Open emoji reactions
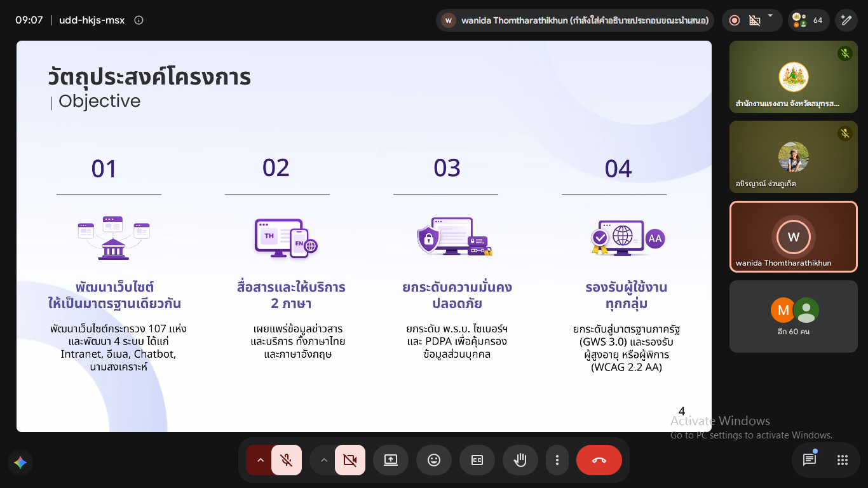 click(x=434, y=460)
